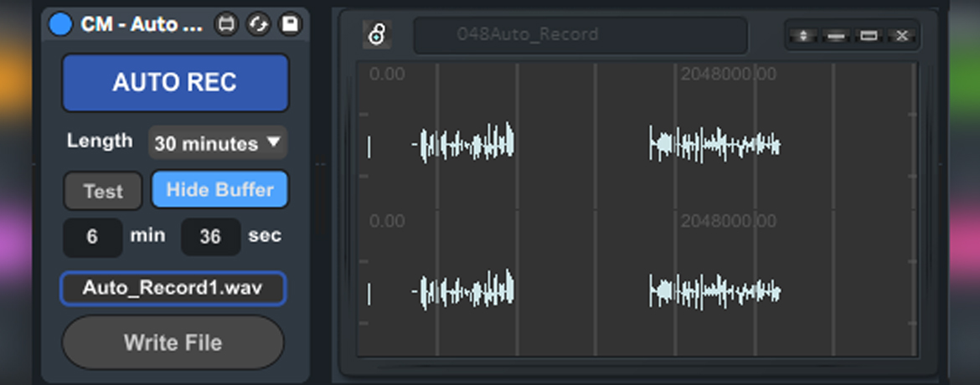Open the Length 30 minutes dropdown
The width and height of the screenshot is (980, 385).
[x=218, y=143]
